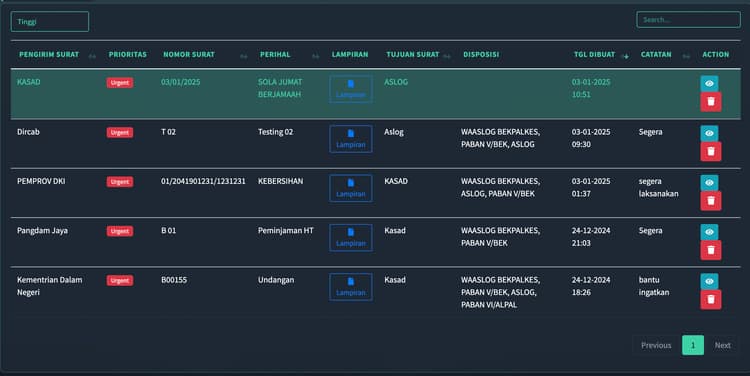The image size is (750, 376).
Task: Click Urgent badge in Kementrian Dalam Negeri row
Action: pos(120,280)
